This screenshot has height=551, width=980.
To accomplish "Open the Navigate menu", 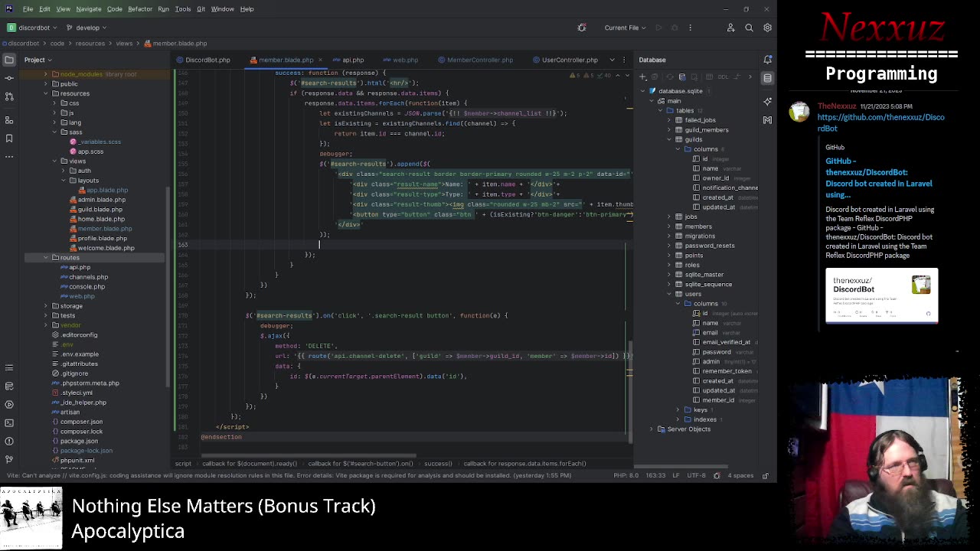I will [x=89, y=9].
